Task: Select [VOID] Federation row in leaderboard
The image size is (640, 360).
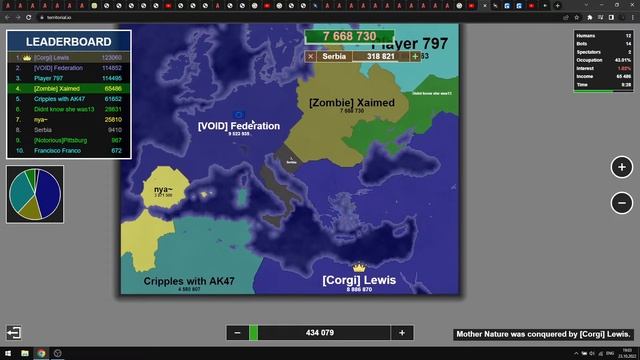Action: (69, 68)
